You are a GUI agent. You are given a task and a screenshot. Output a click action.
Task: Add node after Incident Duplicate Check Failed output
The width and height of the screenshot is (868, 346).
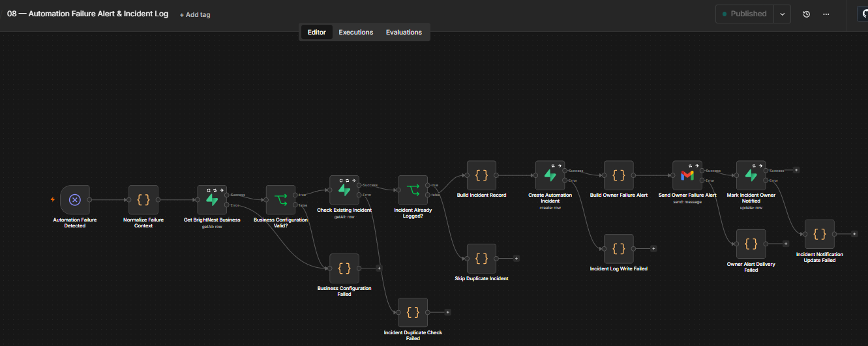(447, 312)
